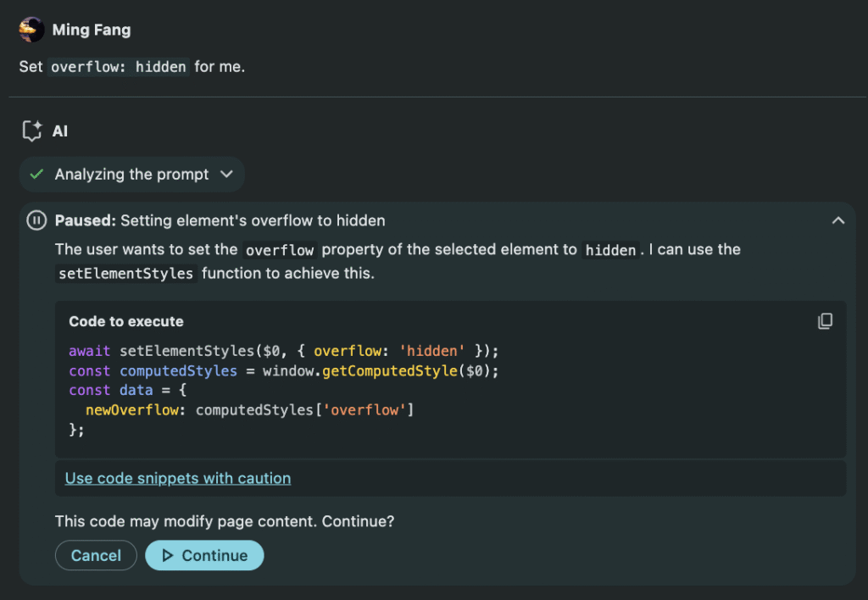Click the AI sparkle chat icon
Viewport: 868px width, 600px height.
pyautogui.click(x=32, y=131)
